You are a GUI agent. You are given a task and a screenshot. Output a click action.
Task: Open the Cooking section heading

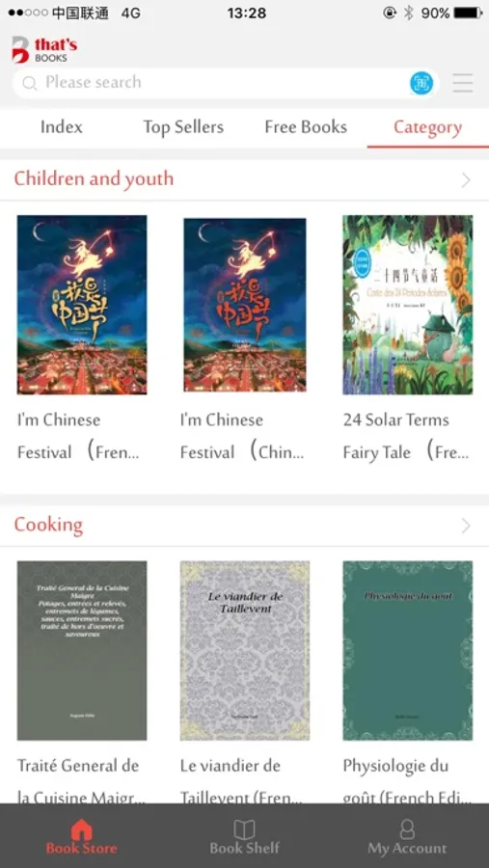tap(49, 525)
